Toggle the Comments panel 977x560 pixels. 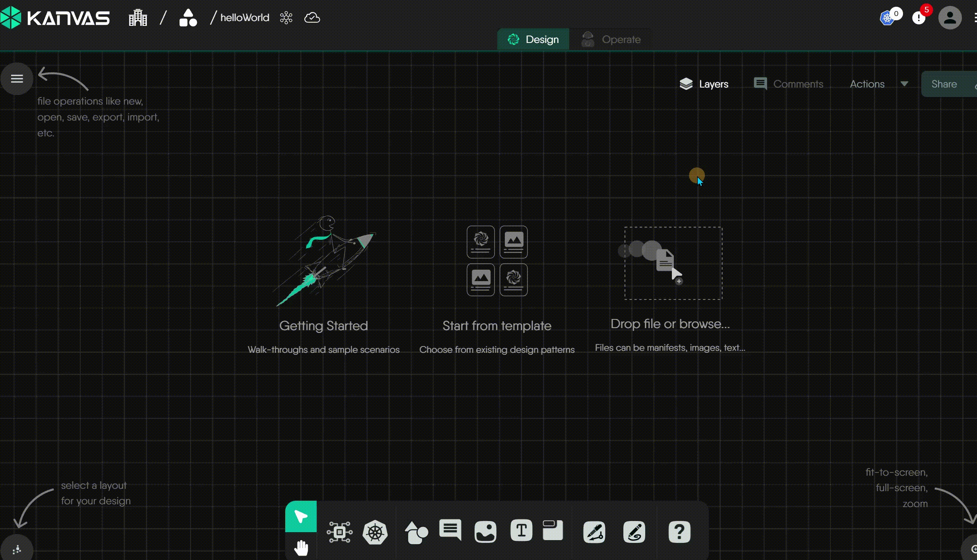click(788, 84)
